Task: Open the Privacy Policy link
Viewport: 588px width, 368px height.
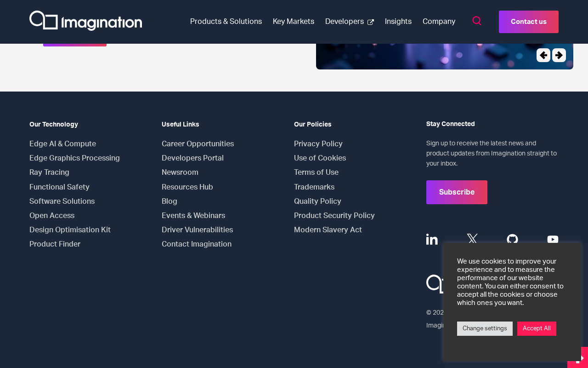Action: pos(318,144)
